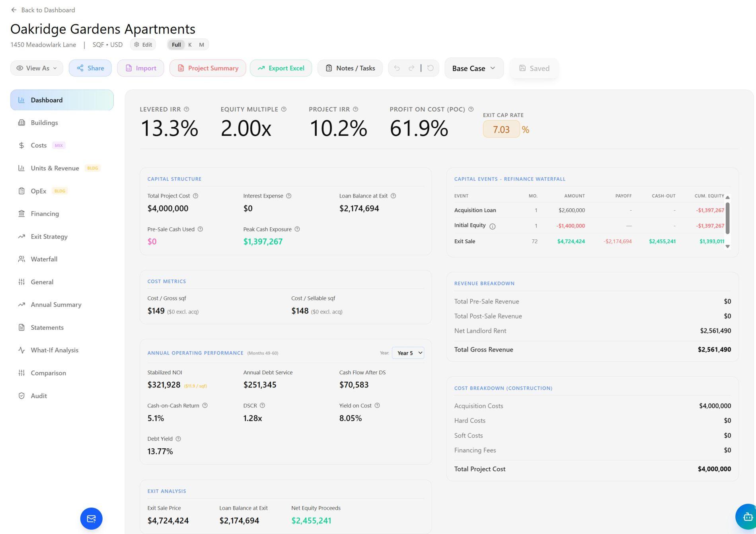Viewport: 756px width, 534px height.
Task: Open the mail chat floating button
Action: point(91,518)
